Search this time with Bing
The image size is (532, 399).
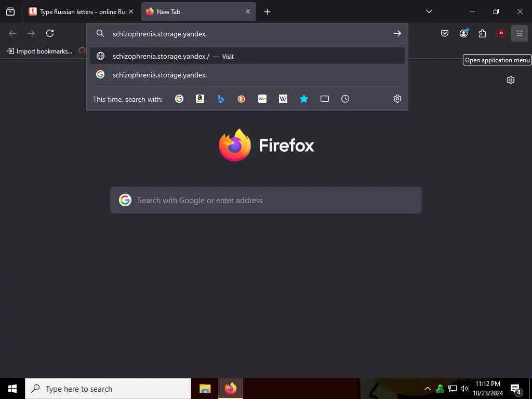(221, 99)
